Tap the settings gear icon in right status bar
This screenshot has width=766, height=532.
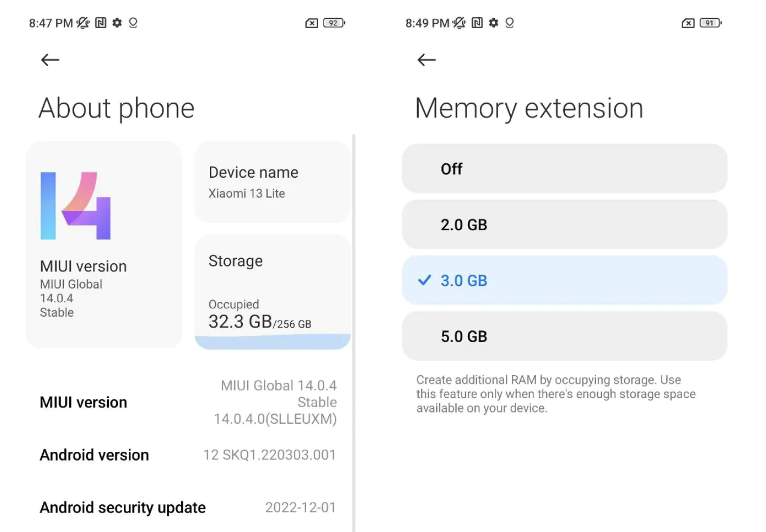pyautogui.click(x=494, y=23)
